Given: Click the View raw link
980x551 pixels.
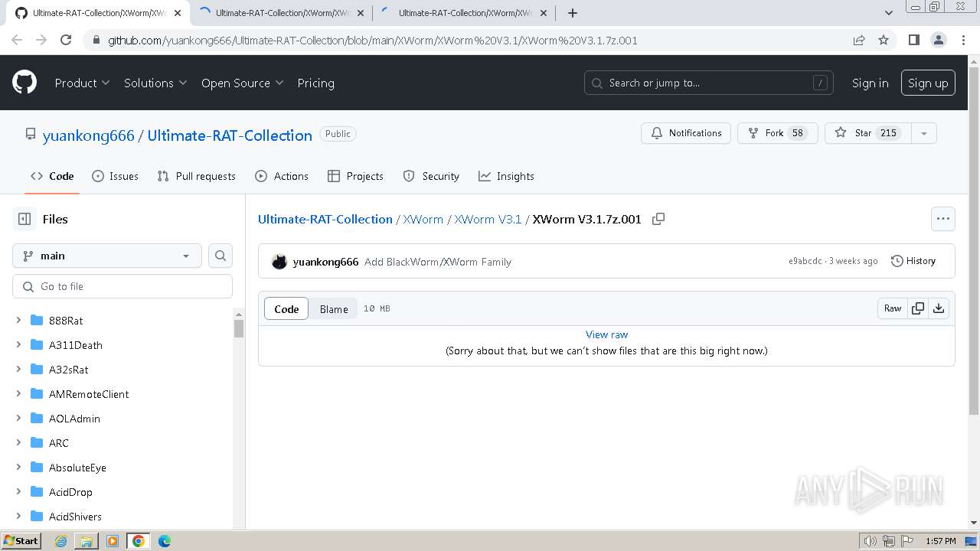Looking at the screenshot, I should pyautogui.click(x=606, y=334).
